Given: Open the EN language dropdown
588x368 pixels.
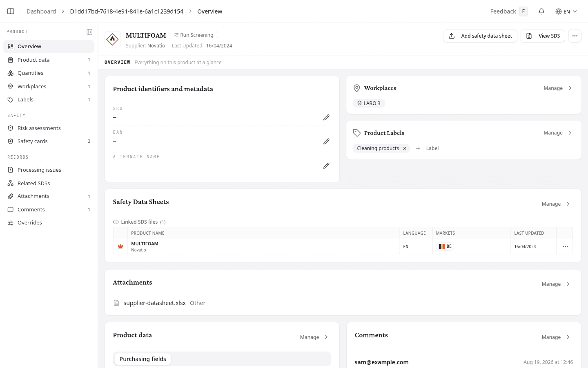Looking at the screenshot, I should point(566,11).
